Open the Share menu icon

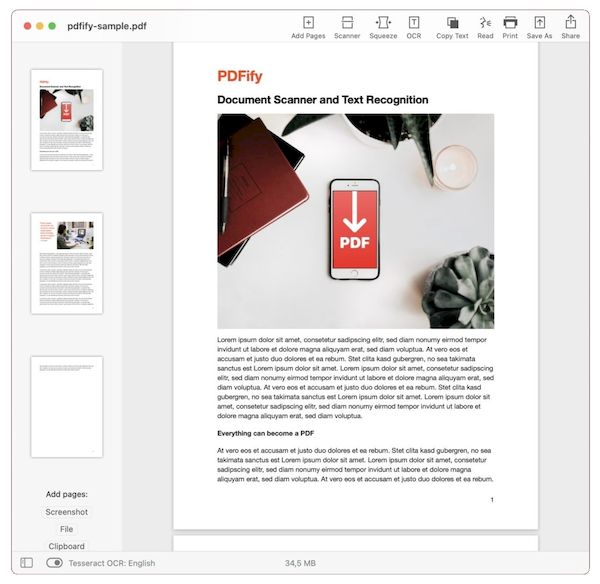pyautogui.click(x=571, y=22)
